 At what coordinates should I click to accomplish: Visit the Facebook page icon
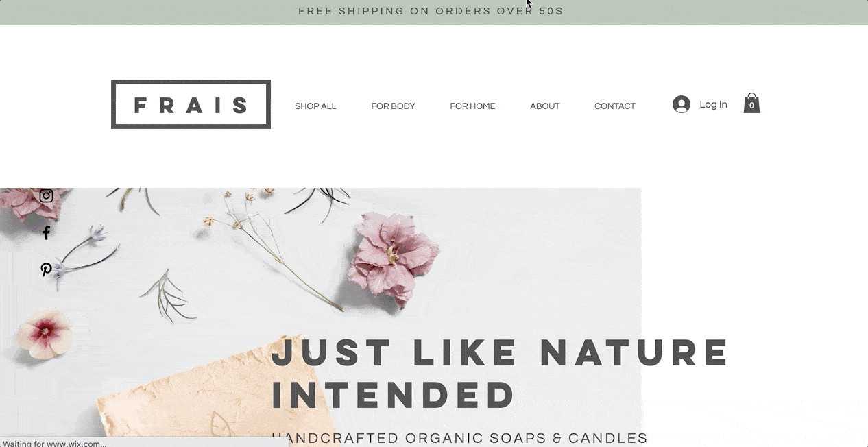pos(46,232)
